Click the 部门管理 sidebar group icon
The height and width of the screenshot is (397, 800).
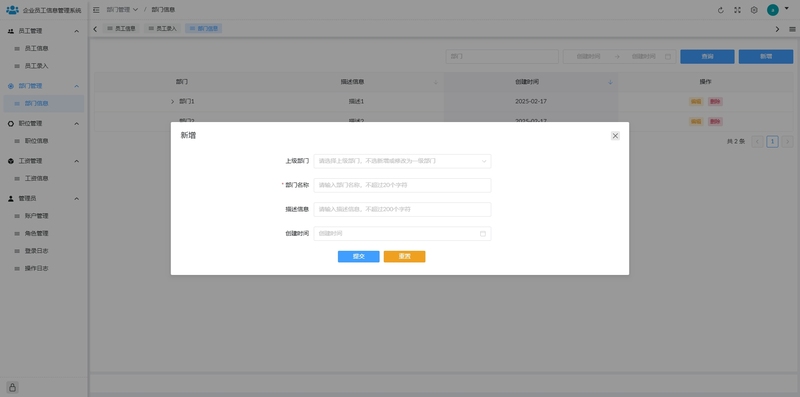tap(11, 86)
